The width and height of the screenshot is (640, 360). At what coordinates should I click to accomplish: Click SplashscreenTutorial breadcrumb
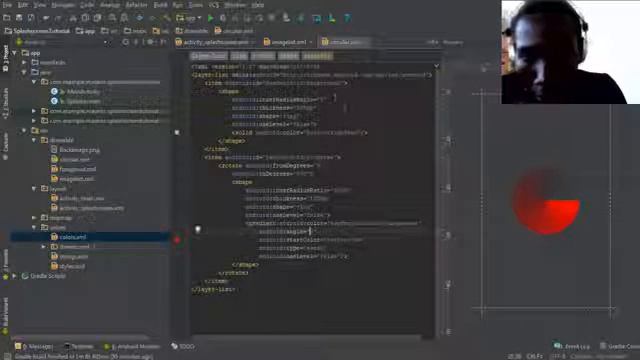37,31
